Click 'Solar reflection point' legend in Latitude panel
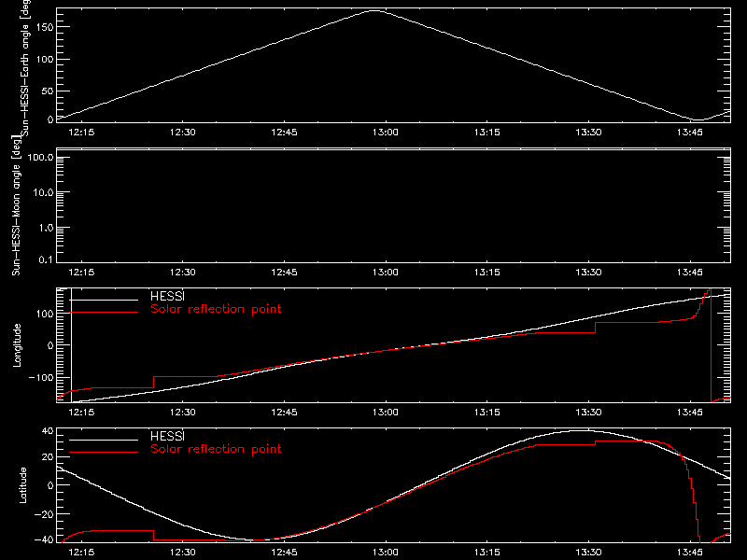 (x=216, y=449)
